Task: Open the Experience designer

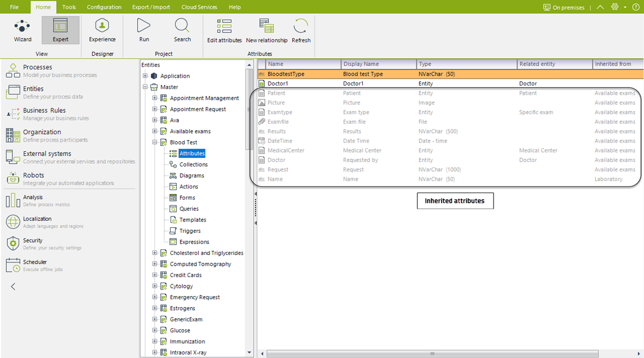Action: coord(102,30)
